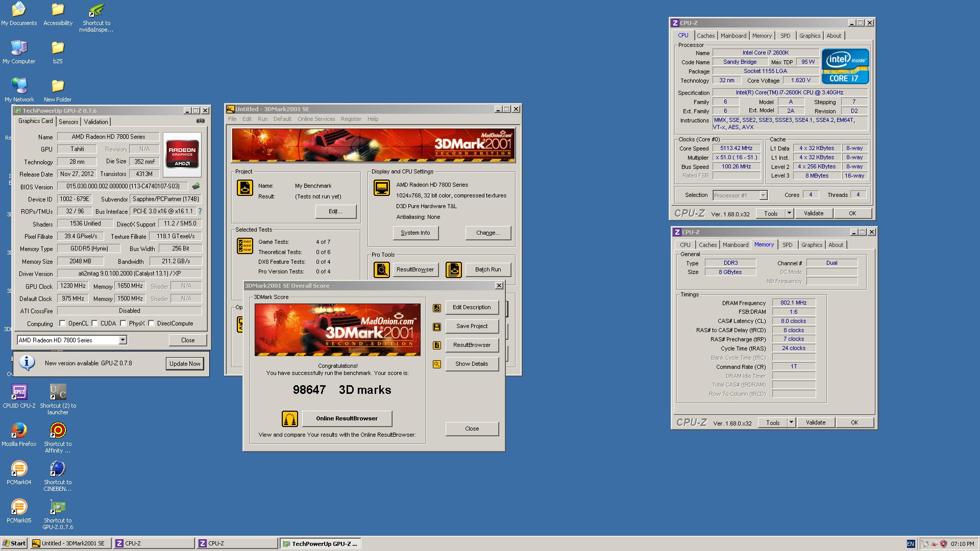Image resolution: width=980 pixels, height=551 pixels.
Task: Switch to TechPowerUp GPU-Z taskbar button
Action: pyautogui.click(x=321, y=544)
